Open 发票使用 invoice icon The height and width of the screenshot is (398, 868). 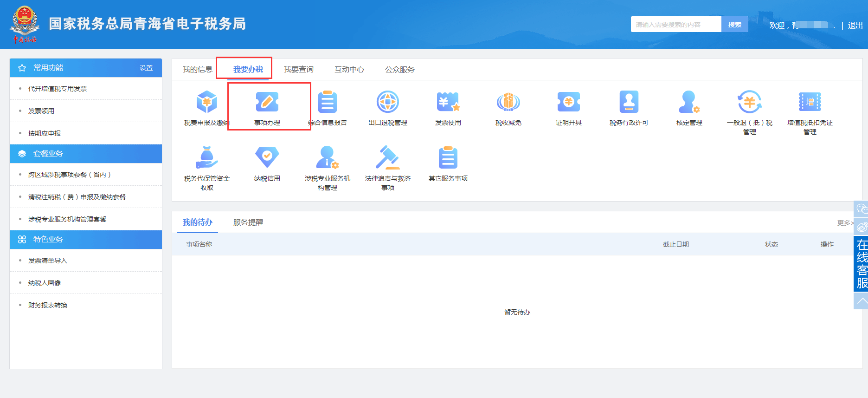[x=448, y=102]
